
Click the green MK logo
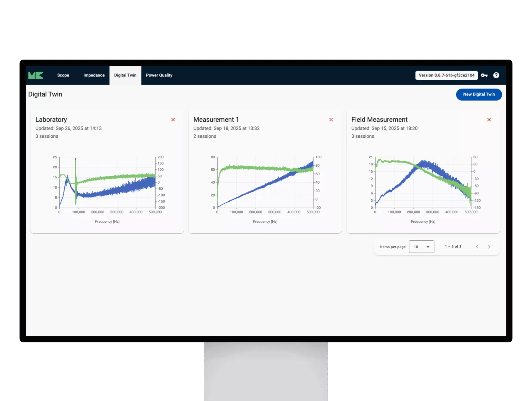[36, 75]
